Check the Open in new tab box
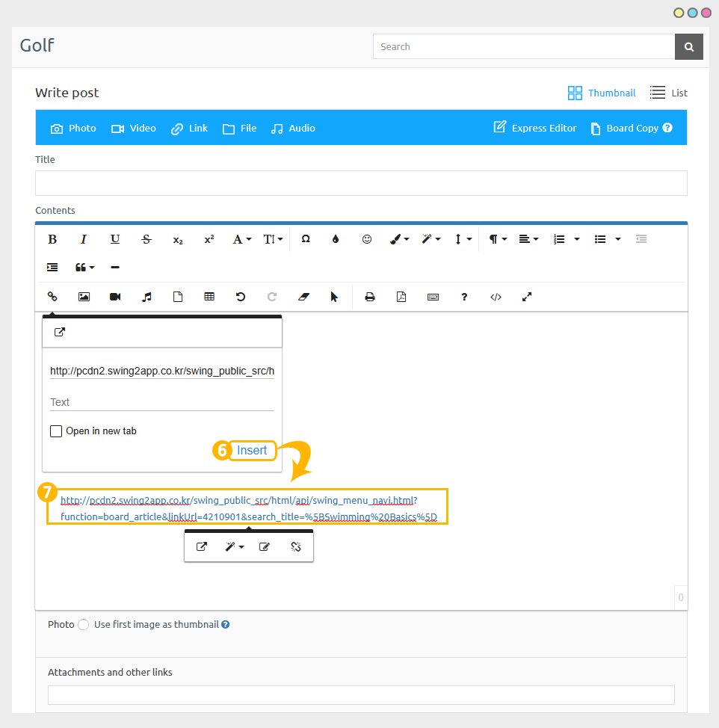Screen dimensions: 719x728 tap(56, 431)
